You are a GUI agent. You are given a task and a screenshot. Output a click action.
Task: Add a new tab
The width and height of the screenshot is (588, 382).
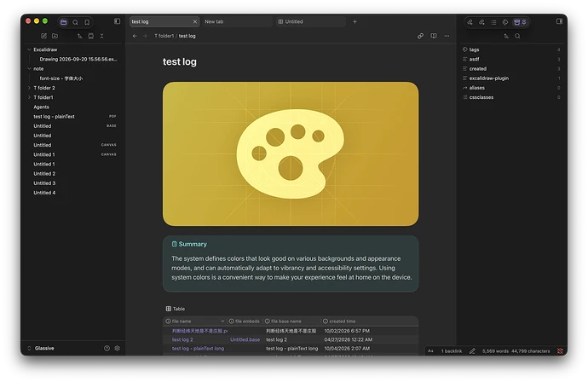[355, 22]
